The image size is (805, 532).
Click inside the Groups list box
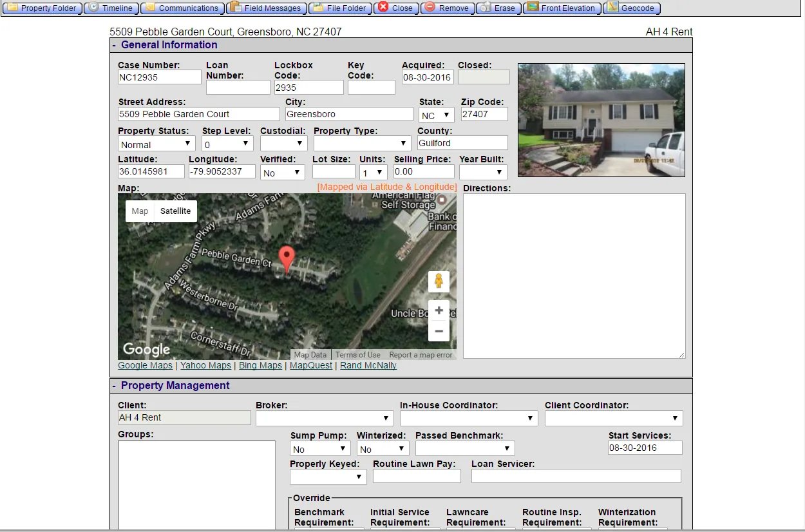tap(196, 485)
